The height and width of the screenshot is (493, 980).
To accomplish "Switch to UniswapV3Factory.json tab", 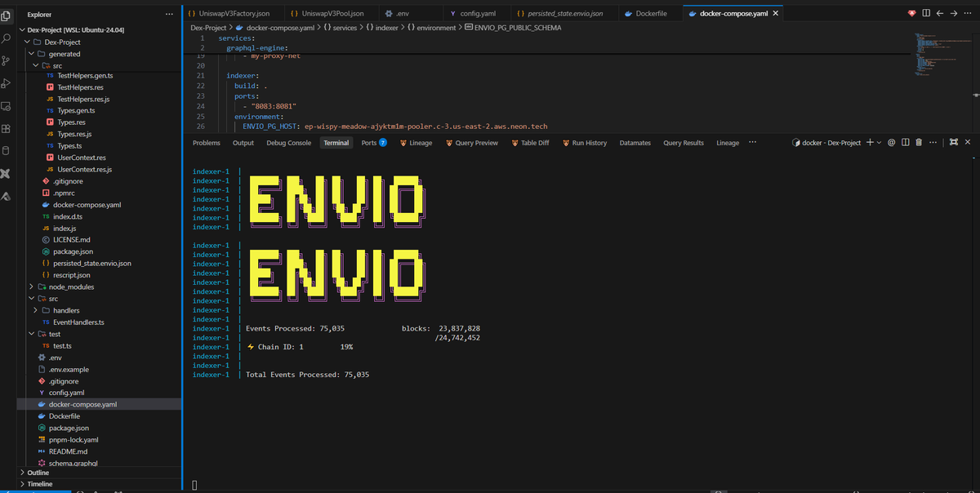I will tap(234, 14).
